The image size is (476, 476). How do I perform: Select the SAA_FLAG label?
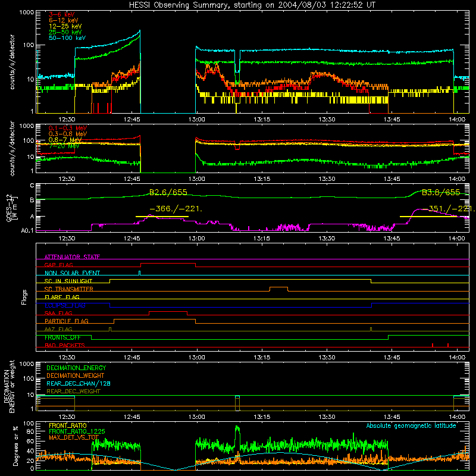[58, 313]
